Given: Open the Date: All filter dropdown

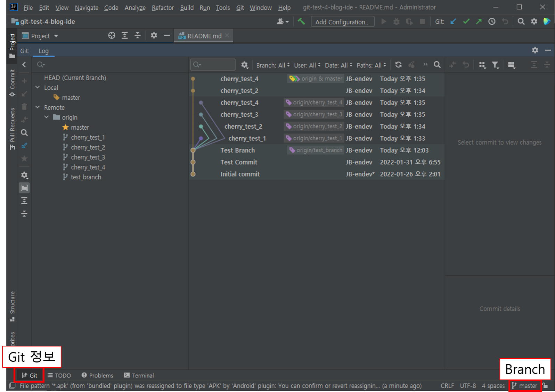Looking at the screenshot, I should (338, 65).
